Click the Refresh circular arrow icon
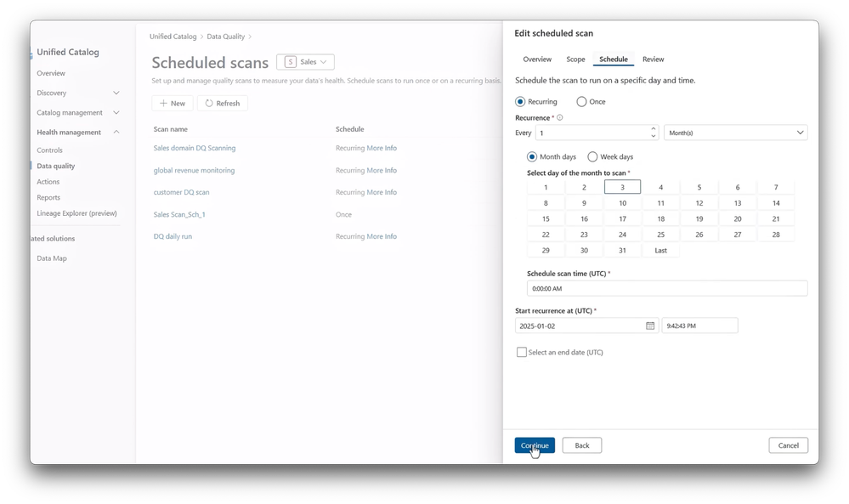Image resolution: width=849 pixels, height=504 pixels. pyautogui.click(x=209, y=104)
